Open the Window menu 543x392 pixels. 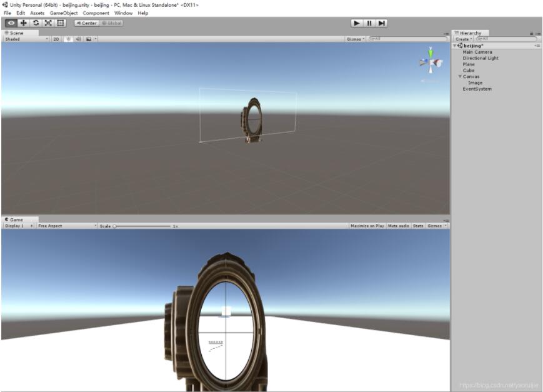click(x=123, y=13)
